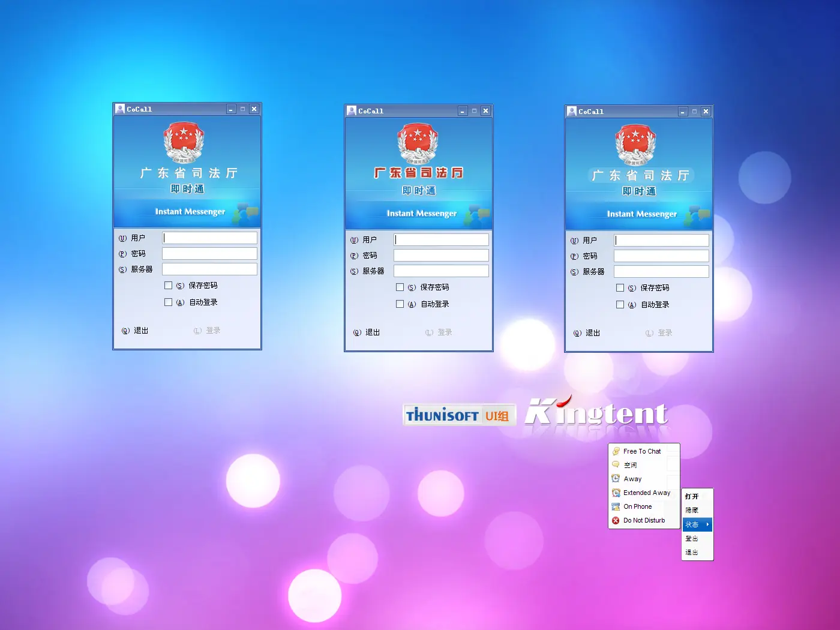Click the CoCall title icon in left window
The width and height of the screenshot is (840, 630).
click(120, 109)
